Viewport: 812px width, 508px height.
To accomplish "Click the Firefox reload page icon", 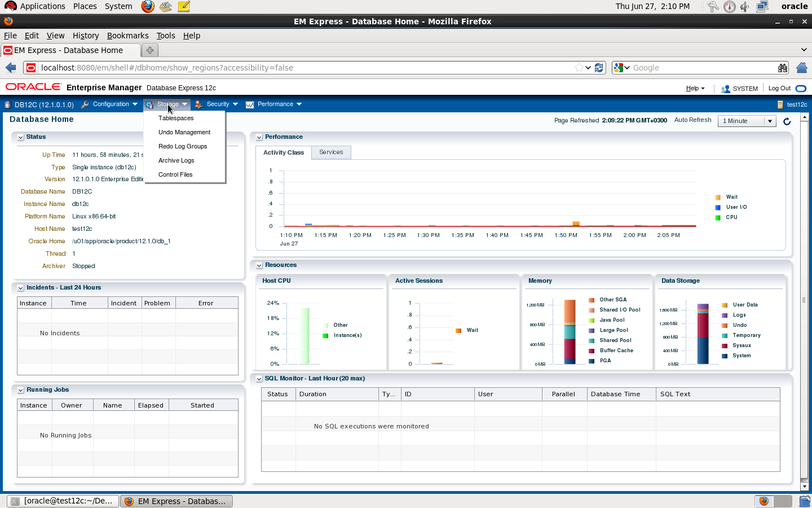I will coord(599,68).
